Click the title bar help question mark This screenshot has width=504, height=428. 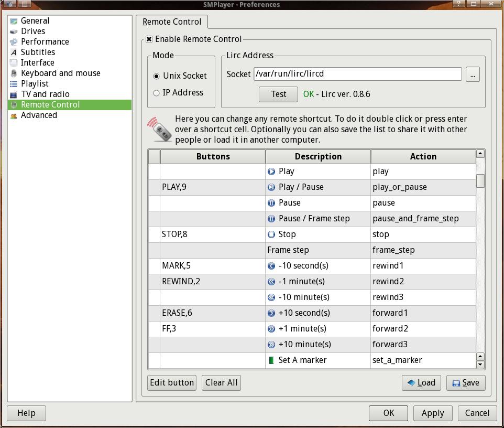tap(458, 4)
